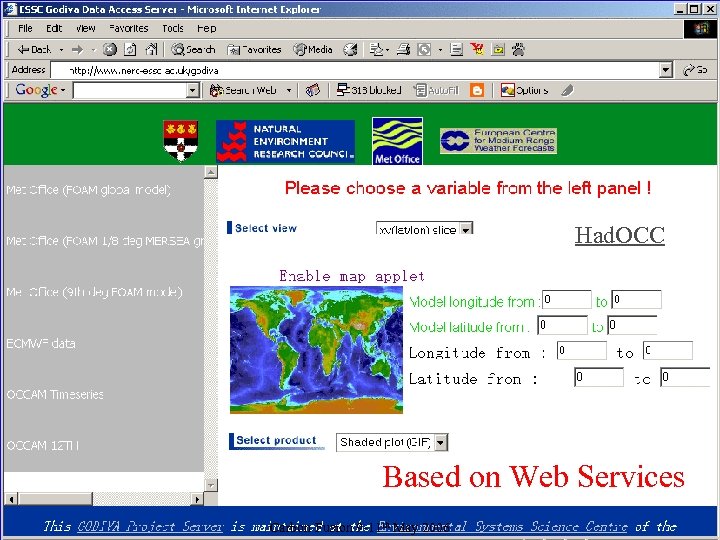Open the File menu
The height and width of the screenshot is (540, 720).
coord(25,28)
